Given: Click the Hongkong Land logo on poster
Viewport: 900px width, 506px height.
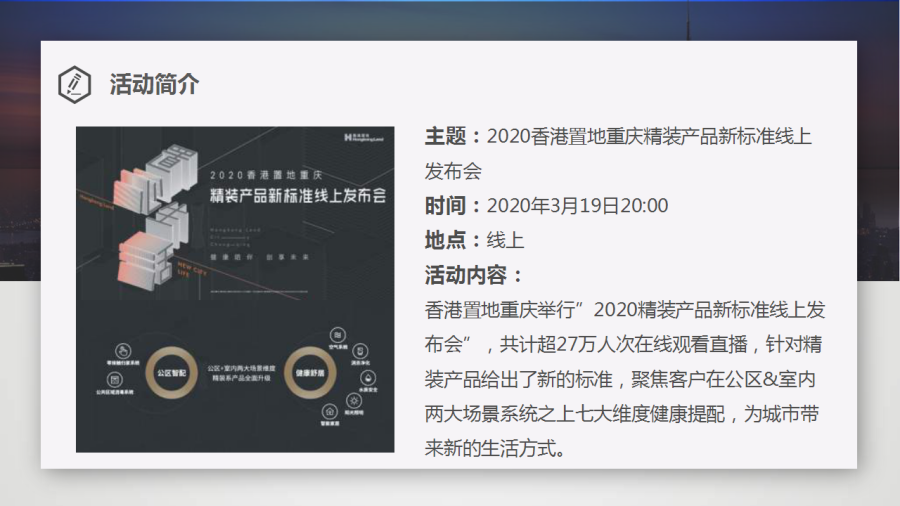Looking at the screenshot, I should tap(364, 138).
